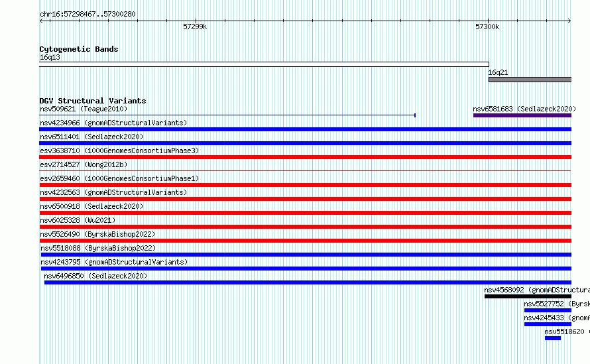Click the nsv6511401 blue variant bar

(305, 143)
